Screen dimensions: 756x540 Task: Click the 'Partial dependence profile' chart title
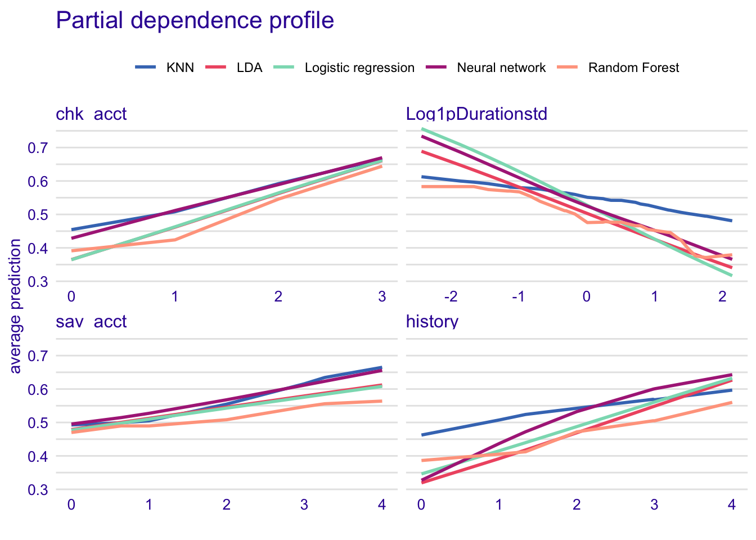195,21
